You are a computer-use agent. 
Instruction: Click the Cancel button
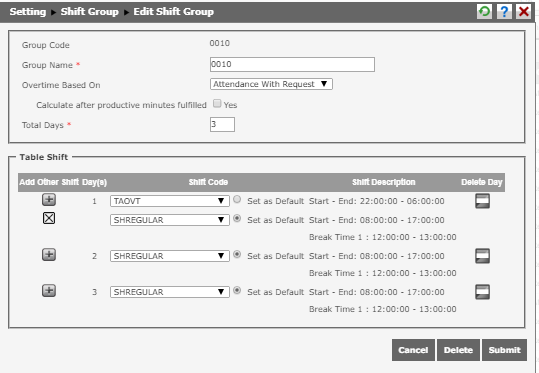pyautogui.click(x=413, y=350)
